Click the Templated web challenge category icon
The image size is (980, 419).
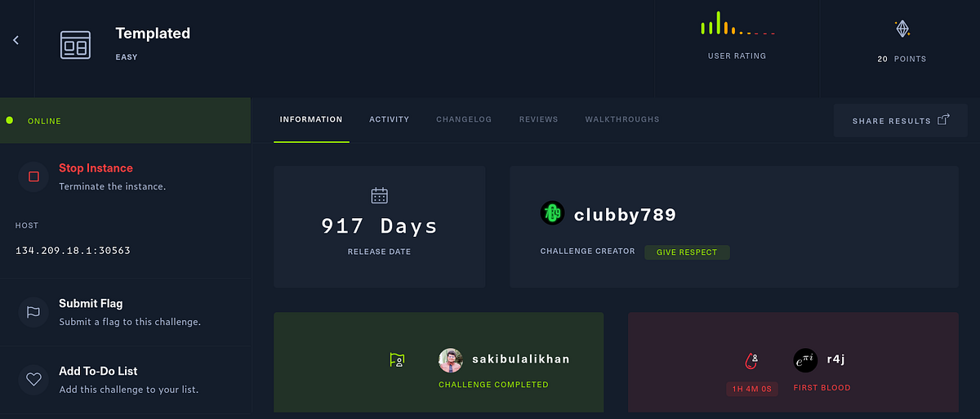(x=75, y=44)
